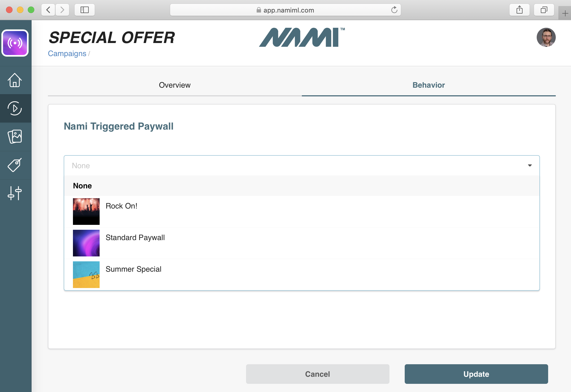
Task: Click the user profile avatar
Action: coord(546,37)
